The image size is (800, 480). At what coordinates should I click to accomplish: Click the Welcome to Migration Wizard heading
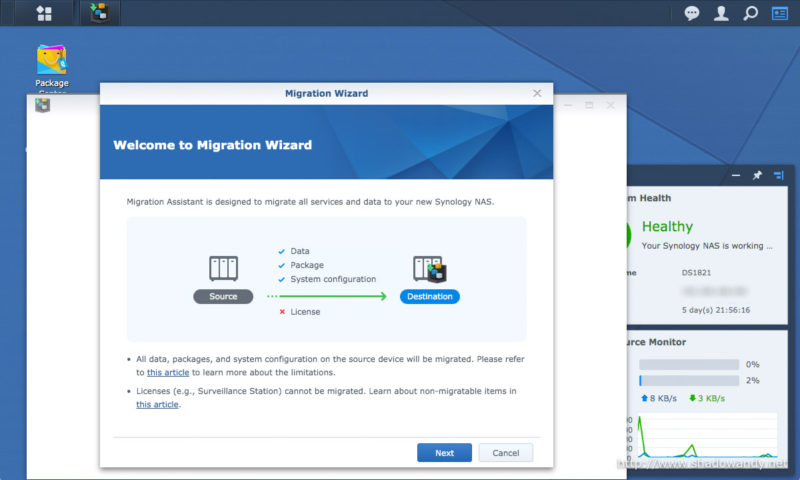(212, 145)
